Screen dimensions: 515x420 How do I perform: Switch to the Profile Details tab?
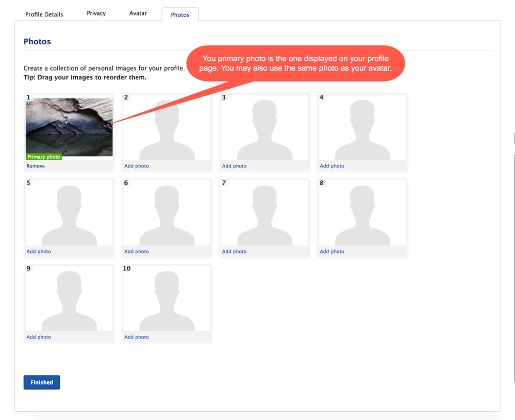pyautogui.click(x=44, y=14)
